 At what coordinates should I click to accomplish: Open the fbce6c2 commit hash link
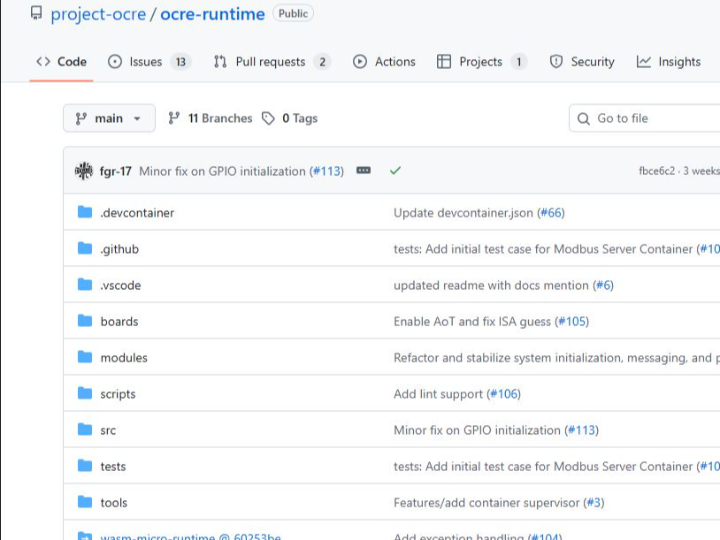pos(657,171)
